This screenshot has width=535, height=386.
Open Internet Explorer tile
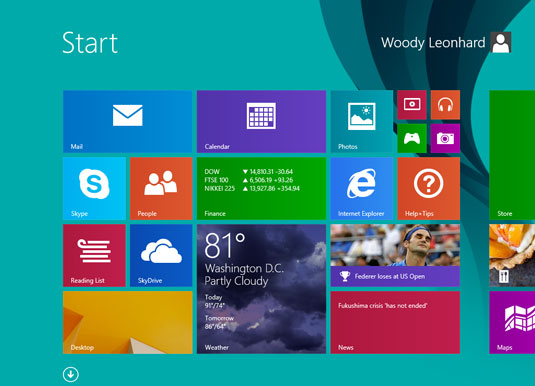click(x=362, y=188)
